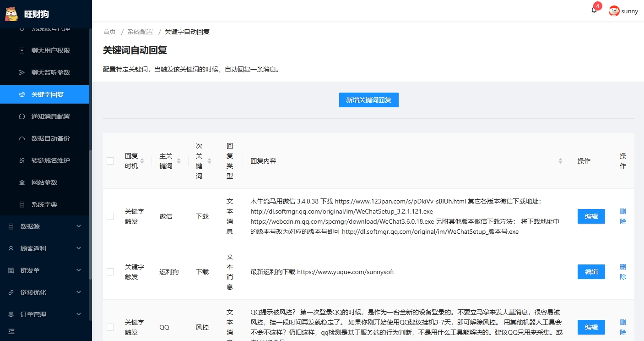Expand the 群发单 sidebar section
Image resolution: width=644 pixels, height=341 pixels.
tap(44, 270)
